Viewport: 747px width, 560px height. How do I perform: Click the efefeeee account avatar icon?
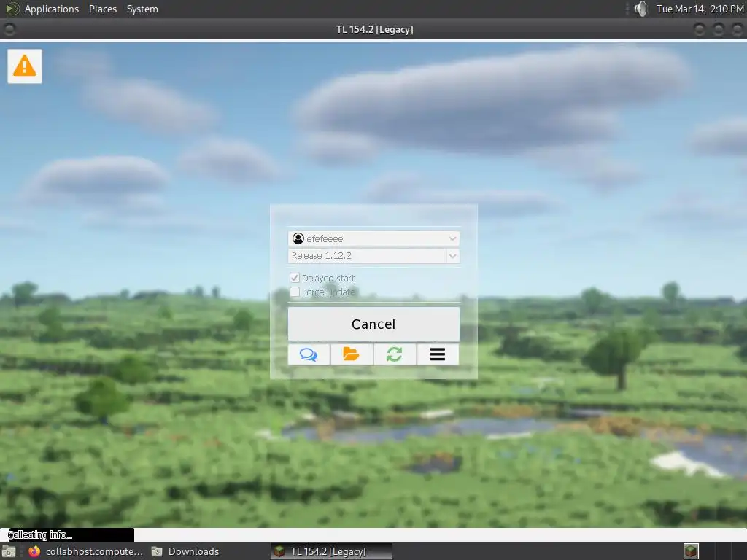point(298,238)
